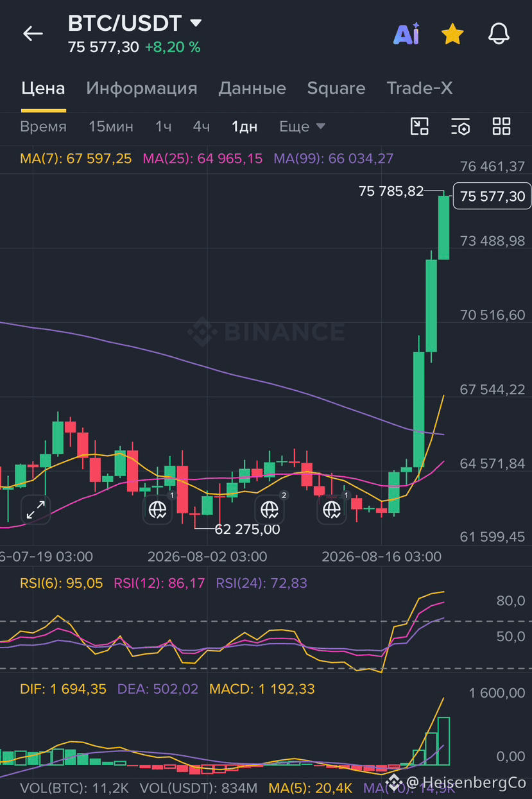Viewport: 532px width, 799px height.
Task: Open chart indicator settings icon
Action: 460,126
